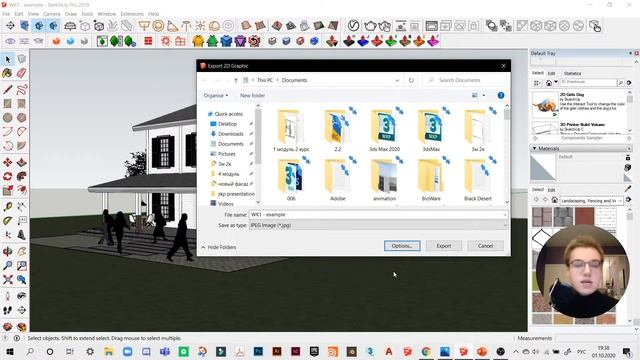Image resolution: width=640 pixels, height=360 pixels.
Task: Click the sample paint eyedropper in Materials
Action: tap(628, 188)
